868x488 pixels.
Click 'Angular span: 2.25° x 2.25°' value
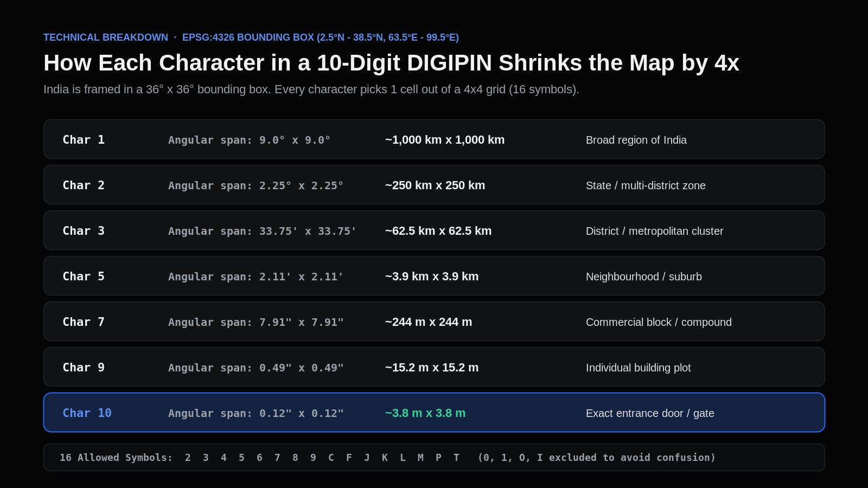256,185
